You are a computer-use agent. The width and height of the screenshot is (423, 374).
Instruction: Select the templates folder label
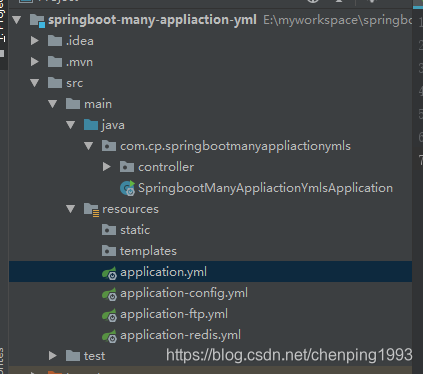[x=148, y=251]
